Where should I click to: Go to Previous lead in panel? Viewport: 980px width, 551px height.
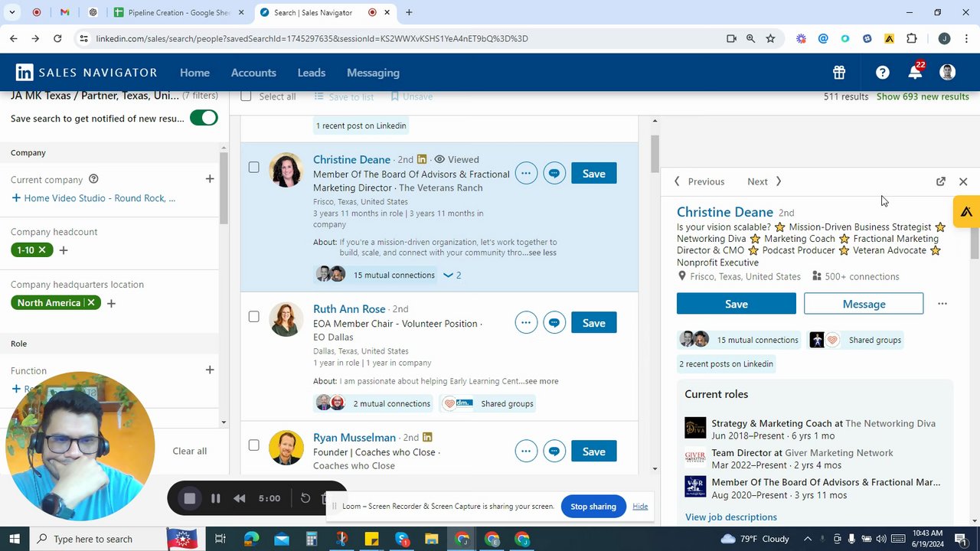click(699, 181)
